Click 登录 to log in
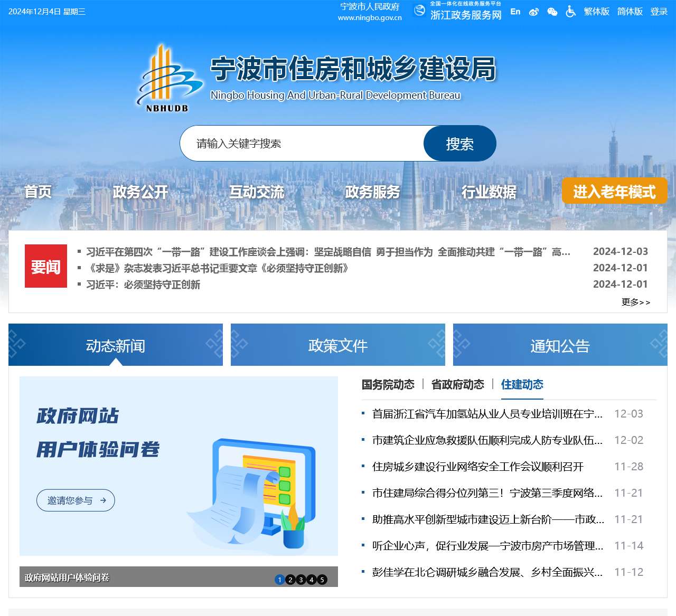This screenshot has width=676, height=616. coord(659,12)
